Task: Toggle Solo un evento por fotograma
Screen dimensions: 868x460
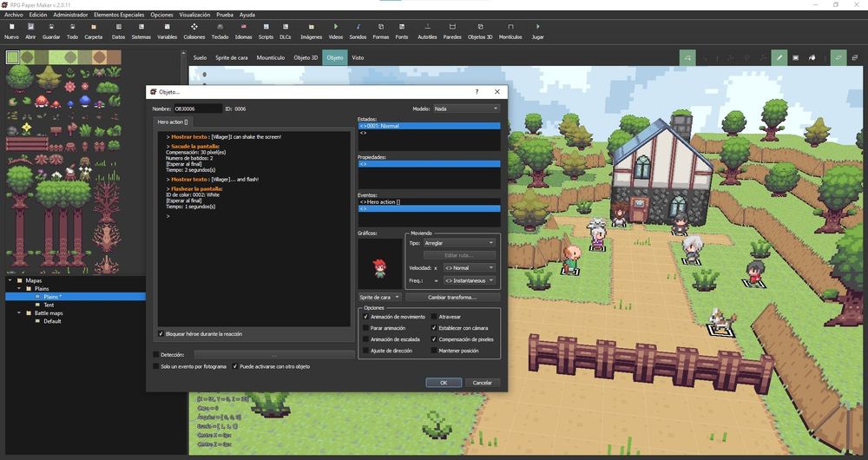Action: tap(156, 366)
